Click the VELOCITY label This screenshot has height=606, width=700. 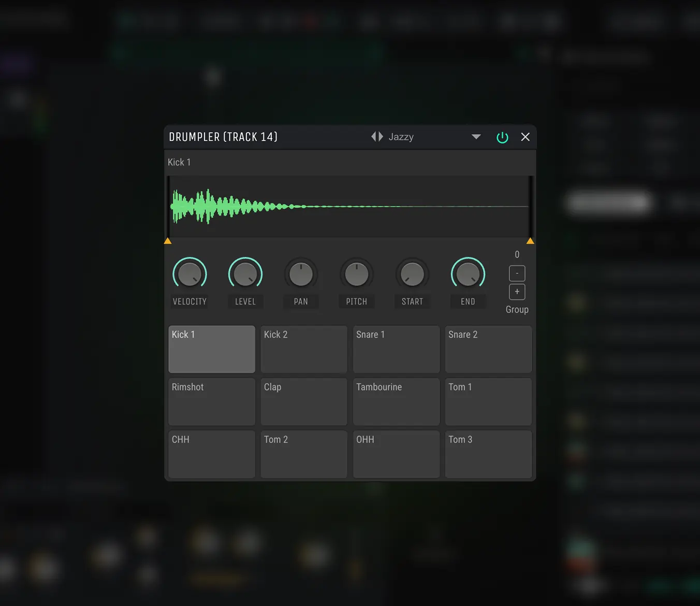(189, 301)
